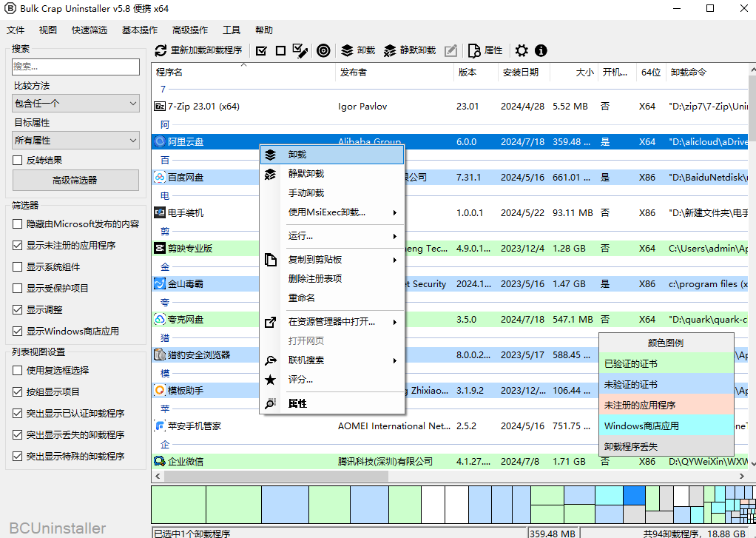Select the 卸载 stacked-layers toolbar icon
Image resolution: width=756 pixels, height=538 pixels.
pos(346,51)
